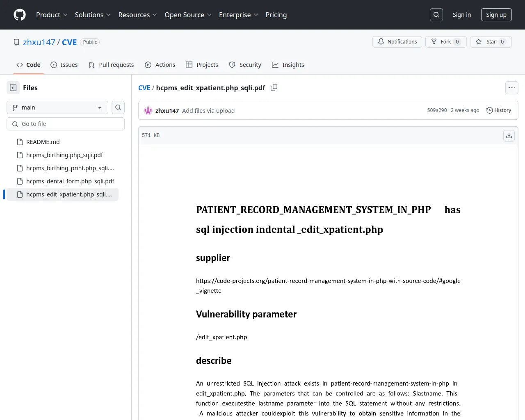Viewport: 525px width, 420px height.
Task: Click the Notifications button
Action: (x=397, y=42)
